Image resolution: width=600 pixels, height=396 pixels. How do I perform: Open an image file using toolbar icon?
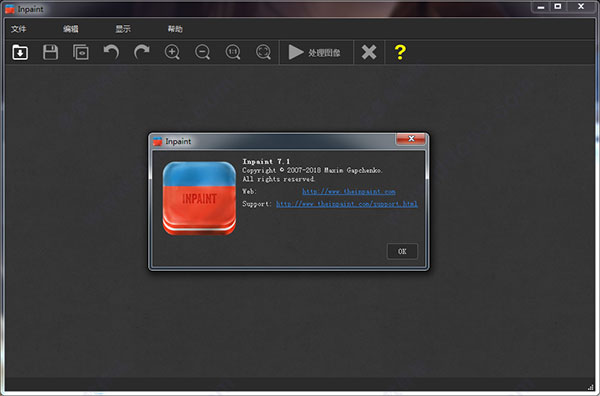[20, 52]
